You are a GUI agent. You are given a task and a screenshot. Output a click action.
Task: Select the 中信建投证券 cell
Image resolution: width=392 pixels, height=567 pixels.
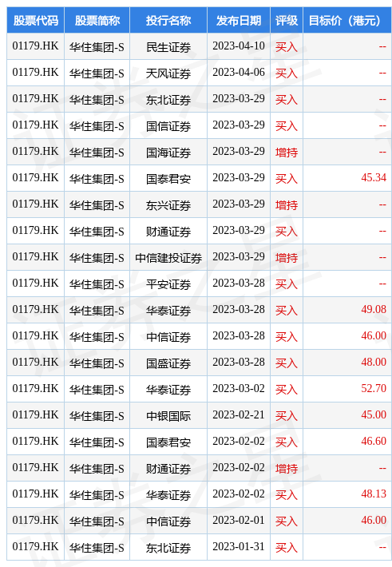(x=168, y=257)
